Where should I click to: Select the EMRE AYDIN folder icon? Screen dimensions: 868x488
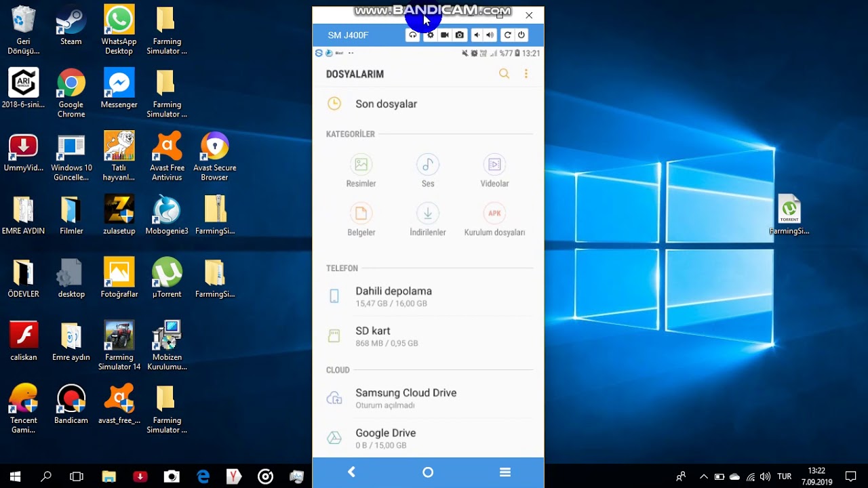tap(24, 215)
